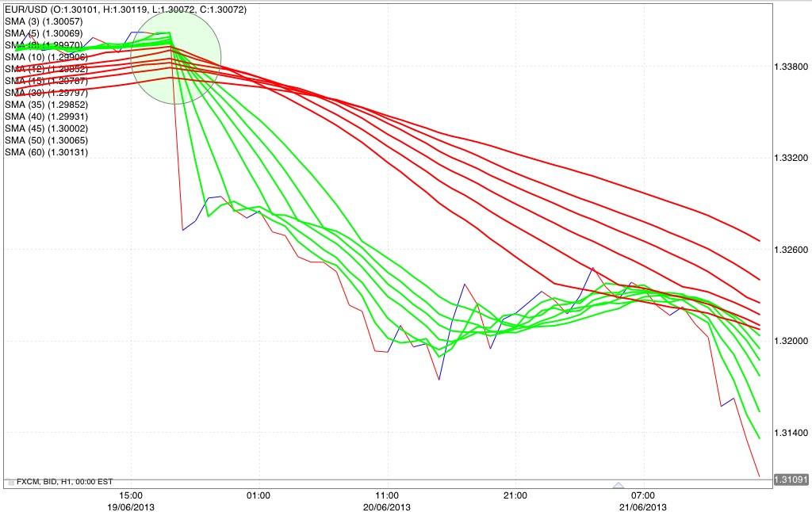Select the SMA (45) legend entry
This screenshot has height=512, width=812.
[46, 128]
